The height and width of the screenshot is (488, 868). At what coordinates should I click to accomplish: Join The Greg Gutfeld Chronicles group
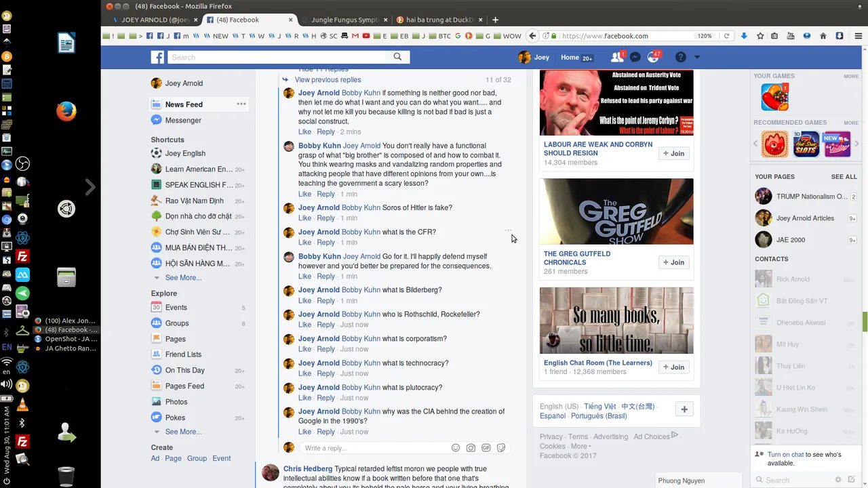pyautogui.click(x=673, y=262)
